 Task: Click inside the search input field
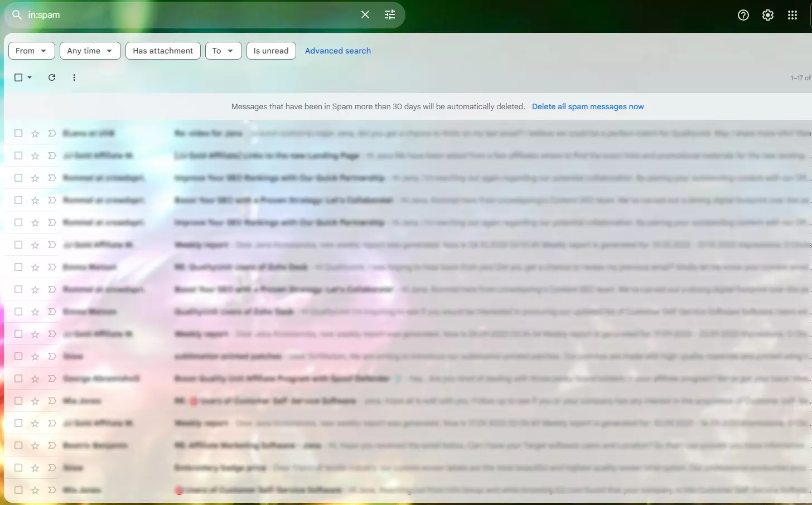[x=167, y=14]
